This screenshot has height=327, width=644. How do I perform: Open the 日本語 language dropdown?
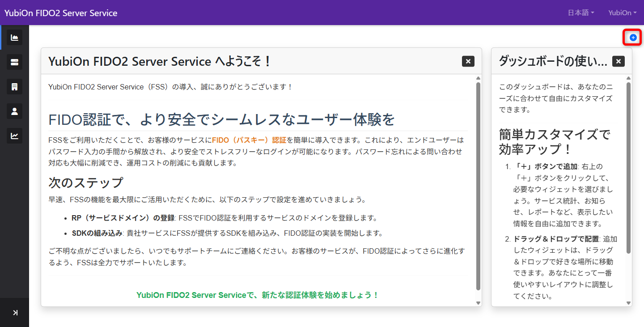click(x=581, y=13)
